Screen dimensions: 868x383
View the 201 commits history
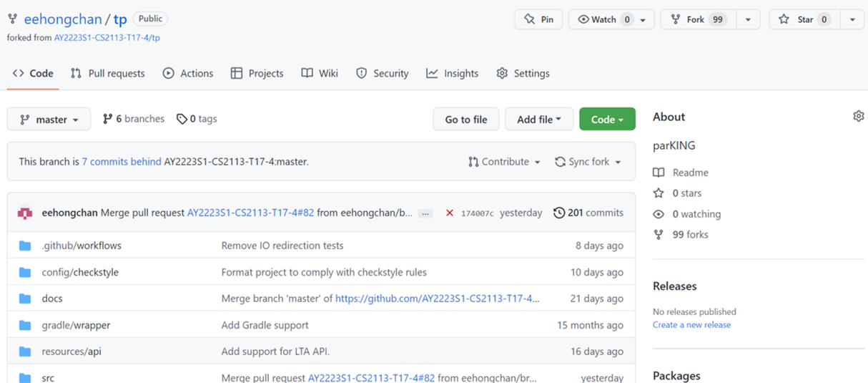click(x=588, y=213)
